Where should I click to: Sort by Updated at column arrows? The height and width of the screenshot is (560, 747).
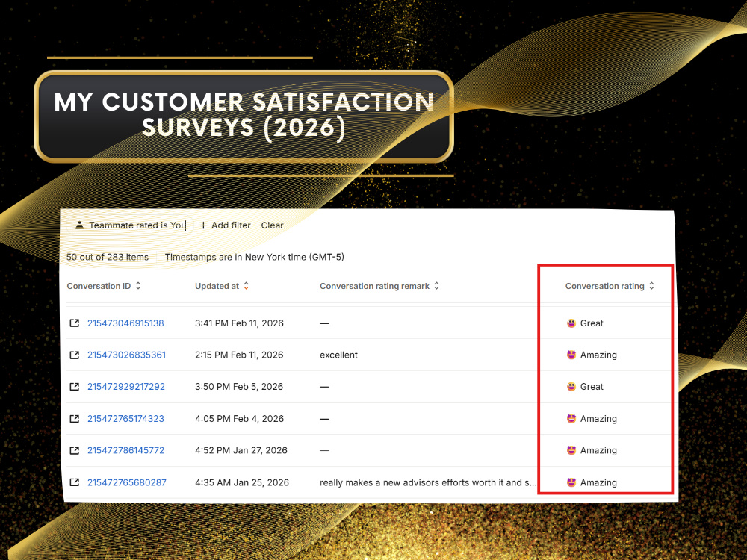pyautogui.click(x=247, y=286)
